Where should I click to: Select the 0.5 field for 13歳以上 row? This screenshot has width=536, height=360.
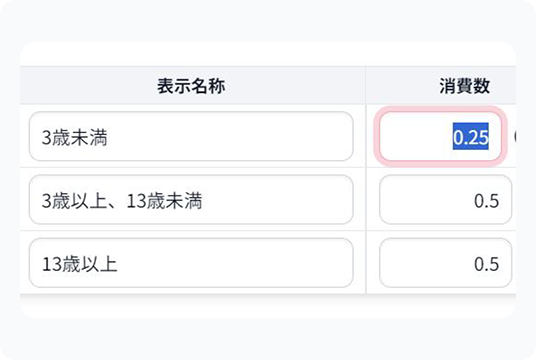[x=445, y=263]
